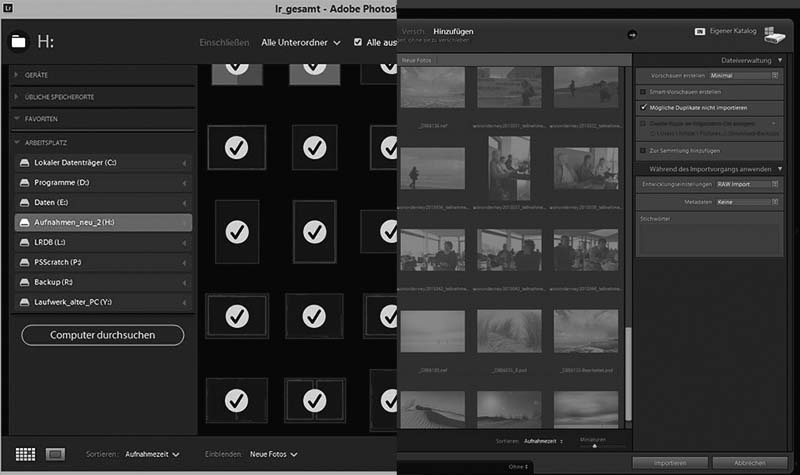This screenshot has width=800, height=475.
Task: Select the Neue Fotos tab above thumbnails
Action: pos(420,61)
